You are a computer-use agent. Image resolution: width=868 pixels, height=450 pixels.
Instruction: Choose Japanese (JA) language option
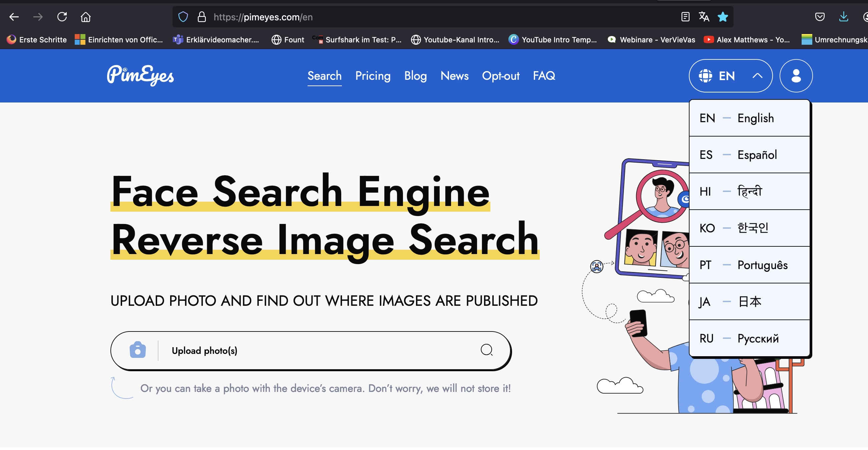coord(749,302)
